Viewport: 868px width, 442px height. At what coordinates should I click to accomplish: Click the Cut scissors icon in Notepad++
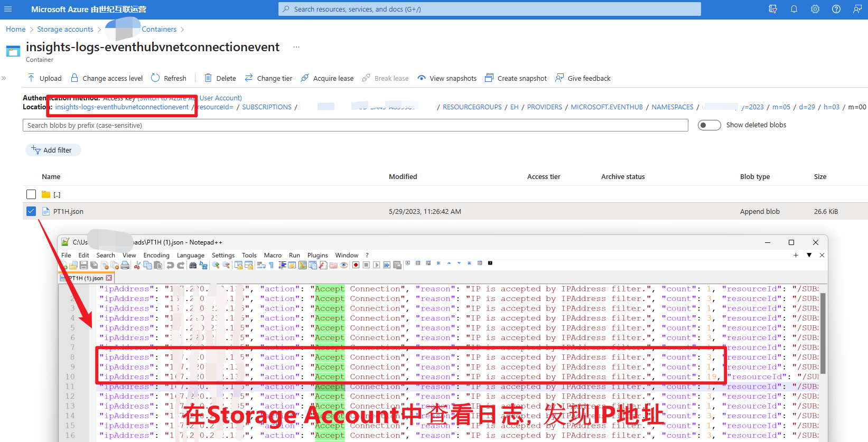[x=137, y=265]
